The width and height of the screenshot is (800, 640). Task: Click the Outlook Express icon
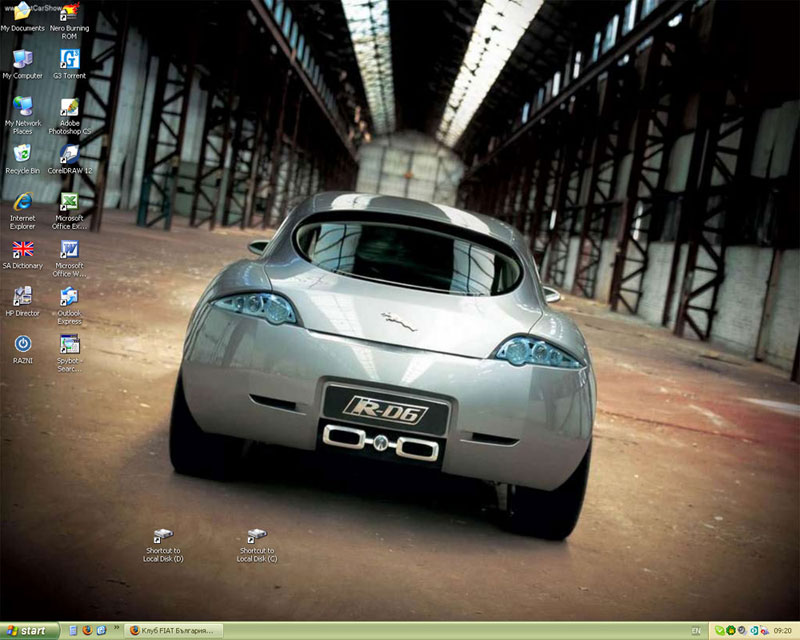[x=69, y=297]
